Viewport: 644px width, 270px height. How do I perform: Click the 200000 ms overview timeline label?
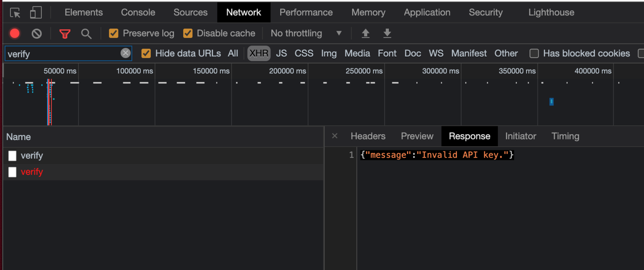point(287,71)
